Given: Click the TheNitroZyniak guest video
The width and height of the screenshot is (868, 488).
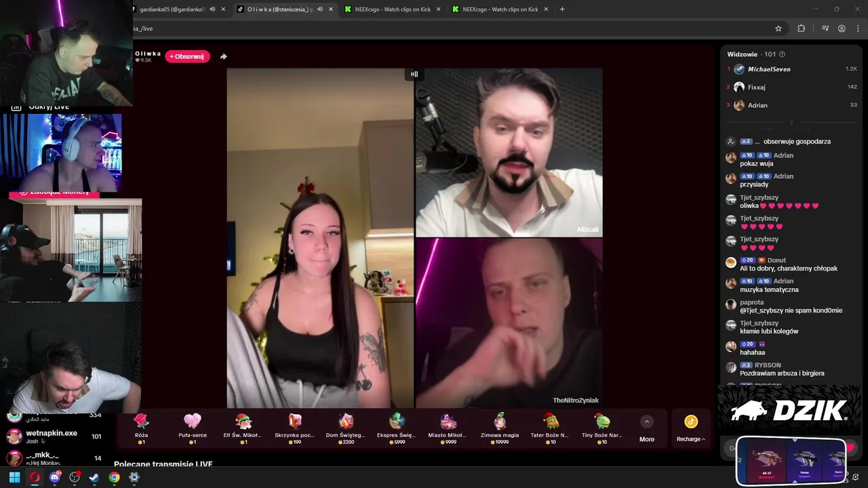Looking at the screenshot, I should (509, 323).
